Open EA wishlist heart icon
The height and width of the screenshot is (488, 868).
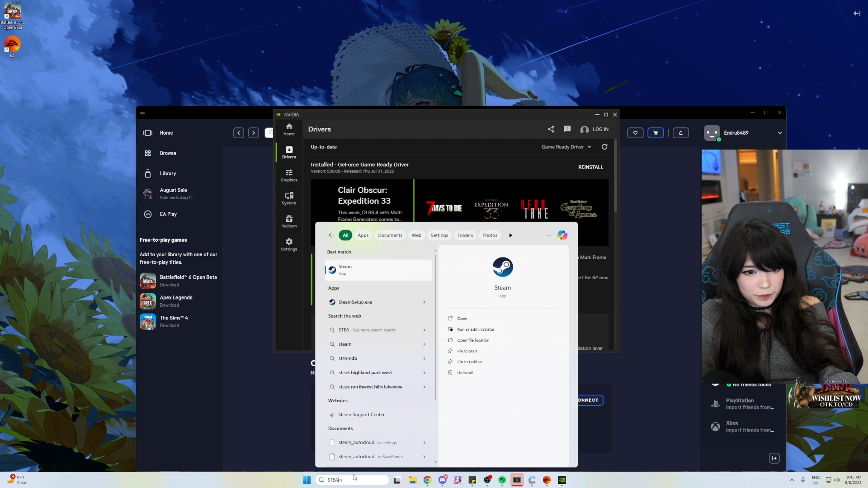point(635,133)
